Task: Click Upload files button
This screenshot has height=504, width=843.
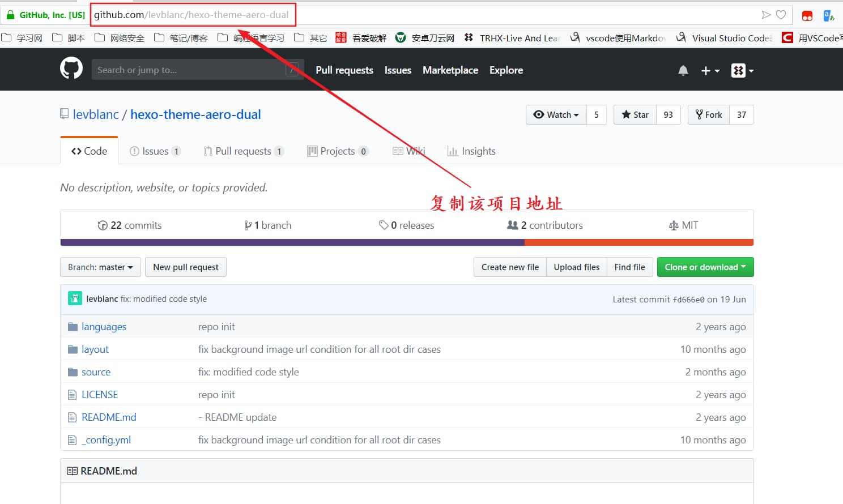Action: 577,267
